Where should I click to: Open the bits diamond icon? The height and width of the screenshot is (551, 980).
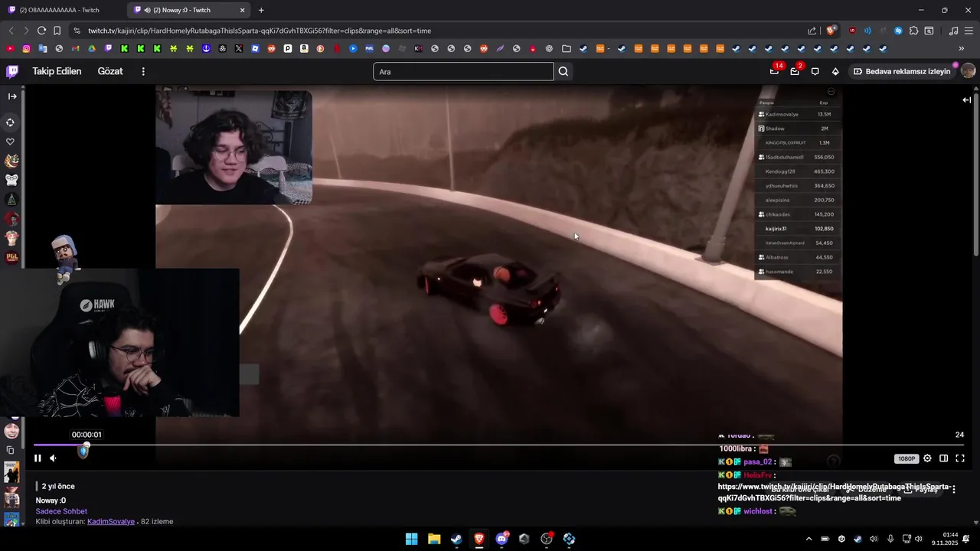[x=835, y=71]
